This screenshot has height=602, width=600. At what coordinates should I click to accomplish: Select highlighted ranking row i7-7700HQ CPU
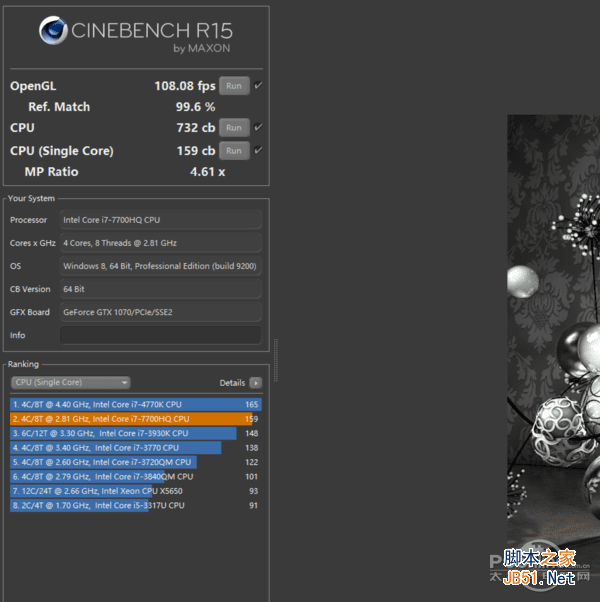click(x=136, y=419)
